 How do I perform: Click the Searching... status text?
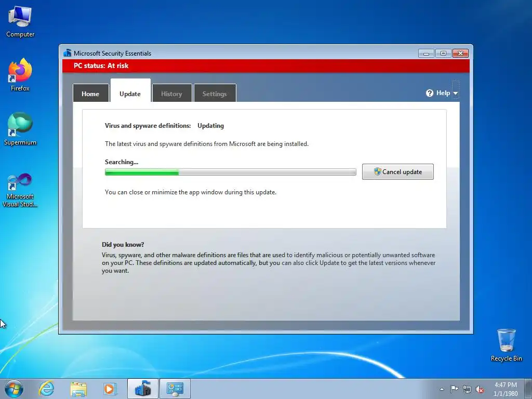pos(122,162)
